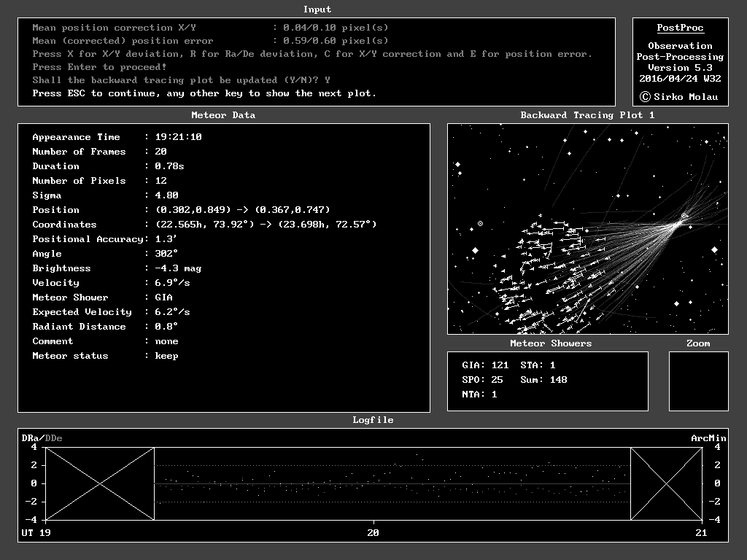Click the 20 hour mark on UT axis

coord(374,533)
